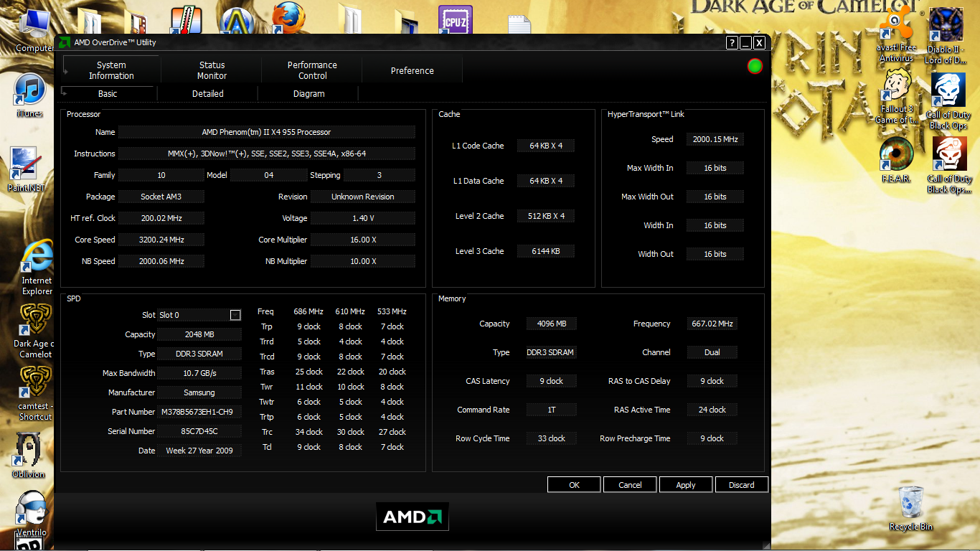The image size is (980, 551).
Task: Open CPU-Z from the taskbar
Action: tap(454, 18)
